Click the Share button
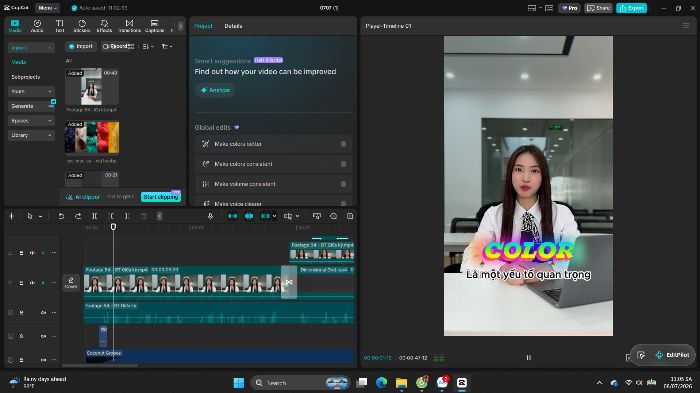 598,8
